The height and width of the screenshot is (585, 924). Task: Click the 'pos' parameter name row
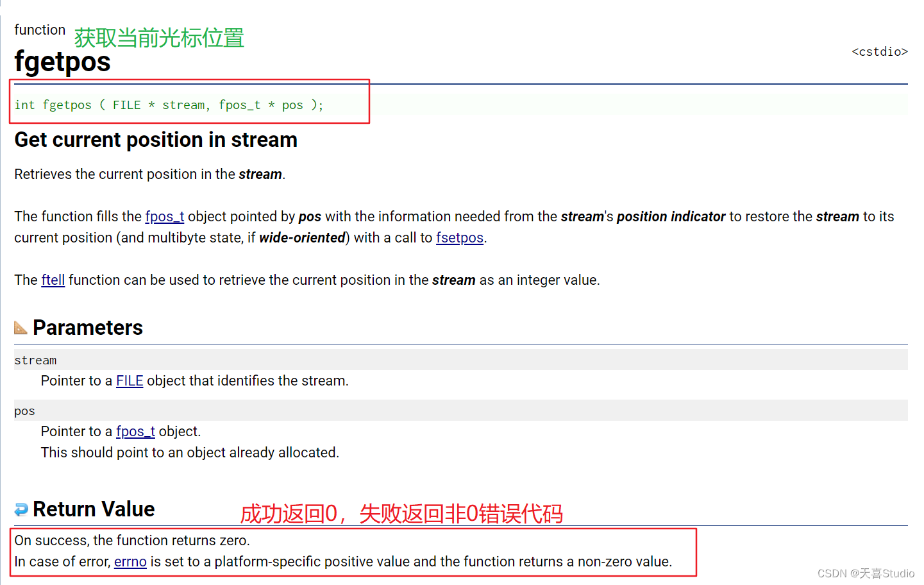tap(461, 411)
